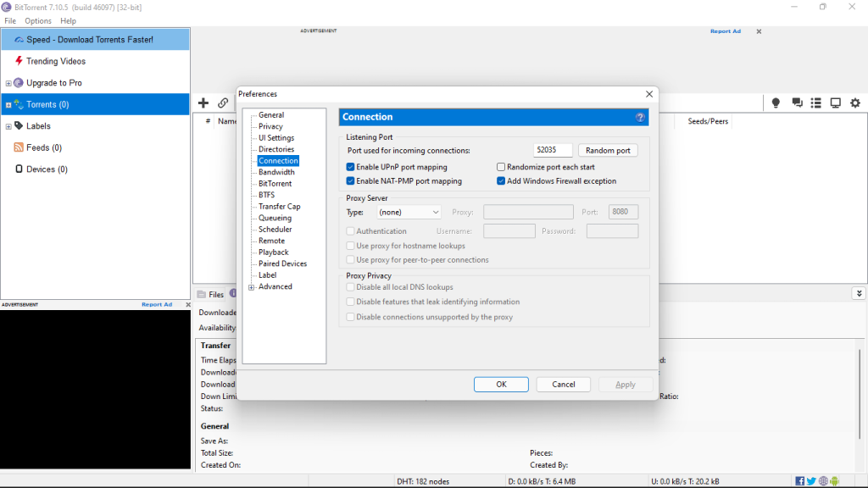Viewport: 868px width, 488px height.
Task: Check Use proxy for hostname lookups
Action: click(x=350, y=246)
